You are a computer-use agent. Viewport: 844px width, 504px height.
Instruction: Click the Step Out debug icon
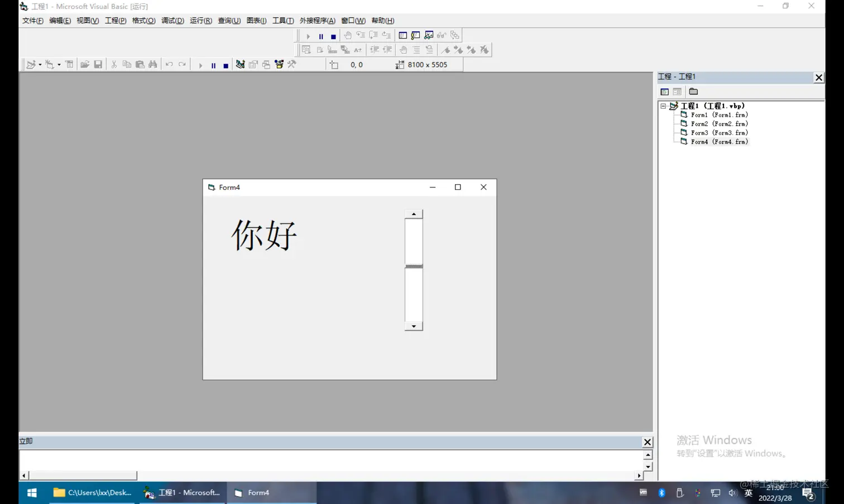(x=386, y=35)
